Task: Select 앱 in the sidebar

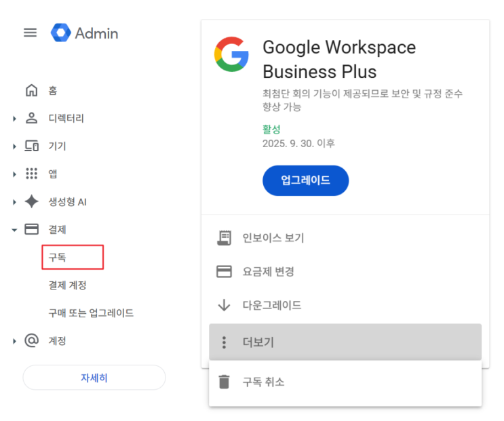Action: pyautogui.click(x=53, y=174)
